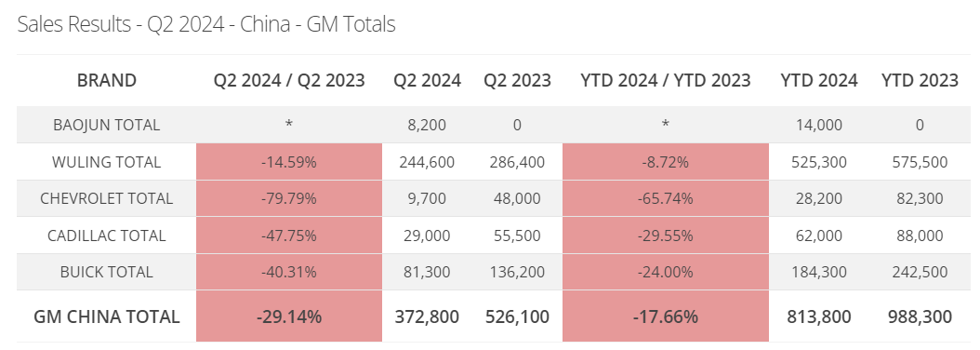Click the Q2 2023 column header
This screenshot has height=350, width=980.
point(517,80)
